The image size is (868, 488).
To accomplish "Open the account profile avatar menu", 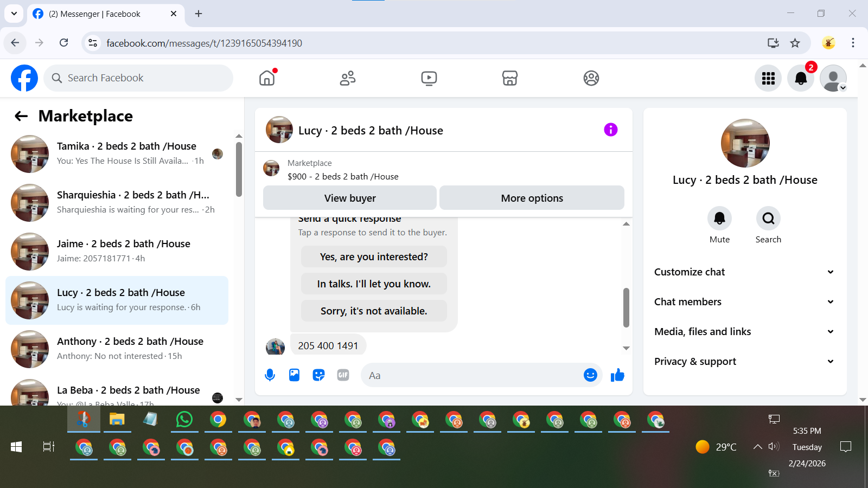I will click(x=833, y=78).
